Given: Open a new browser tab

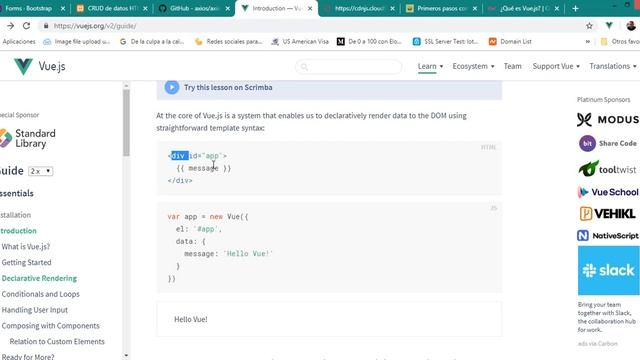Looking at the screenshot, I should click(x=576, y=8).
